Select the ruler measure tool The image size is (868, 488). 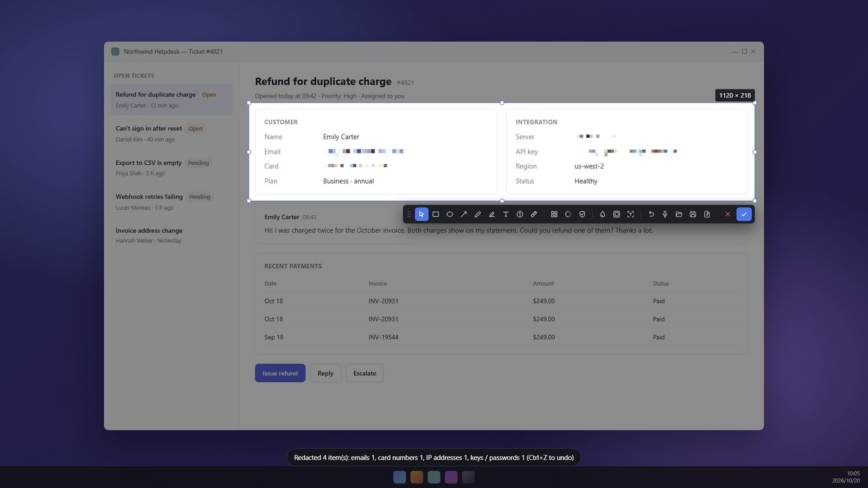(x=534, y=214)
